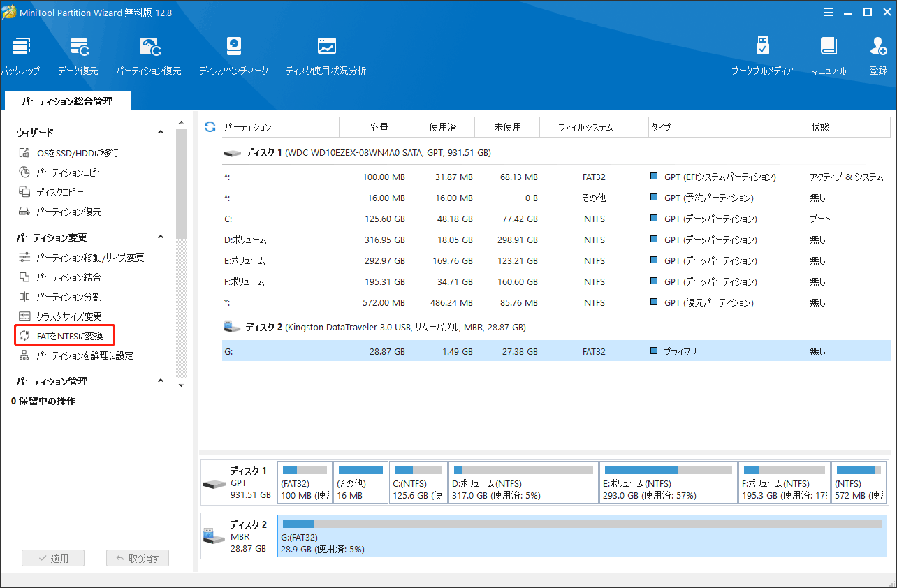The image size is (897, 588).
Task: Select the パーティション総合管理 tab
Action: [67, 101]
